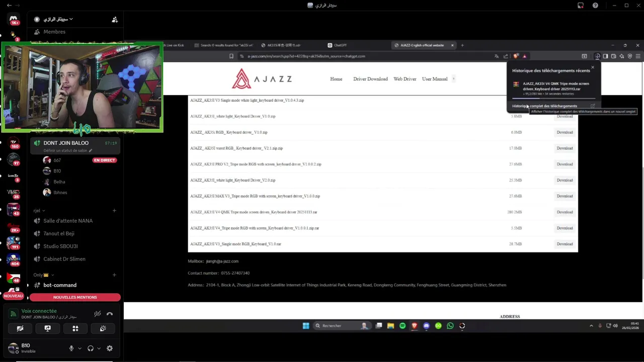Open WhatsApp from the streamed taskbar

[450, 326]
